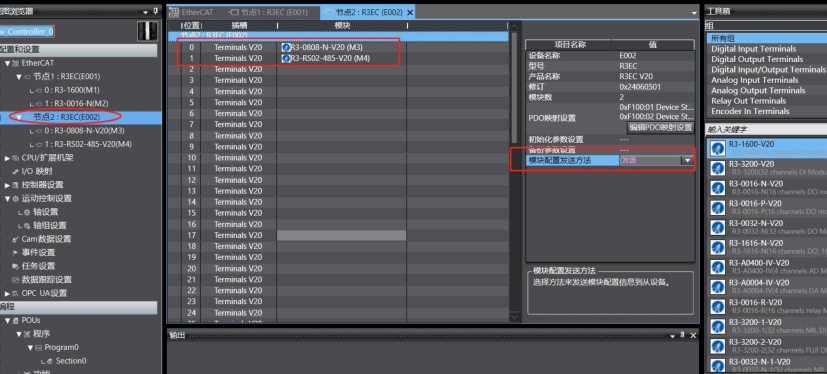Click the R3-0016-R-V20 module icon
Screen dimensions: 827x374
[x=717, y=306]
